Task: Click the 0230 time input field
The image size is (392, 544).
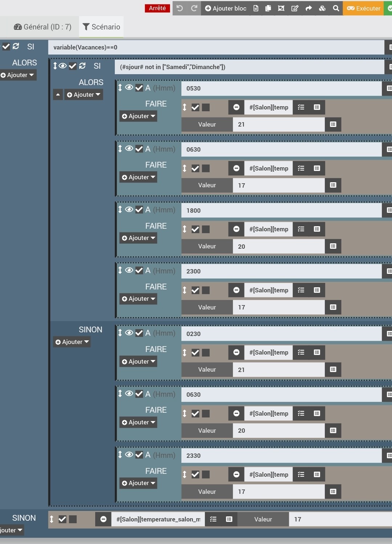Action: point(282,334)
